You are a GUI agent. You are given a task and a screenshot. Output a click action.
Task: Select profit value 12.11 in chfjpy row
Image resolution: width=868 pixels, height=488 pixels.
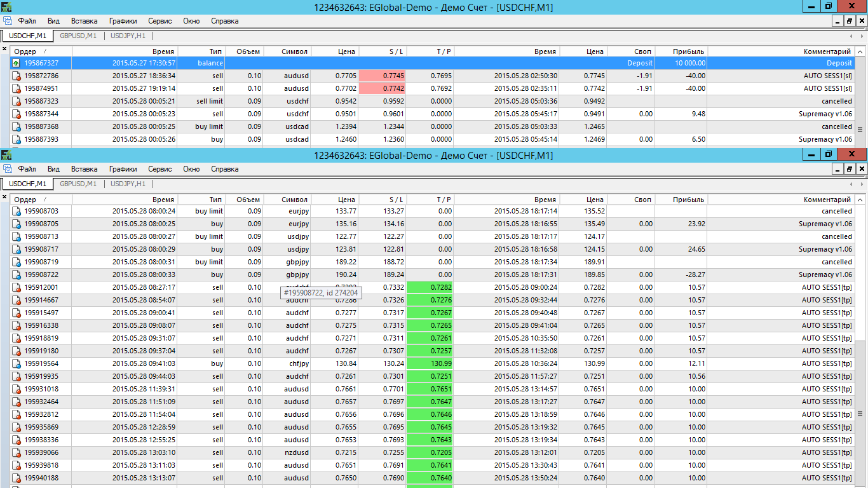(696, 363)
